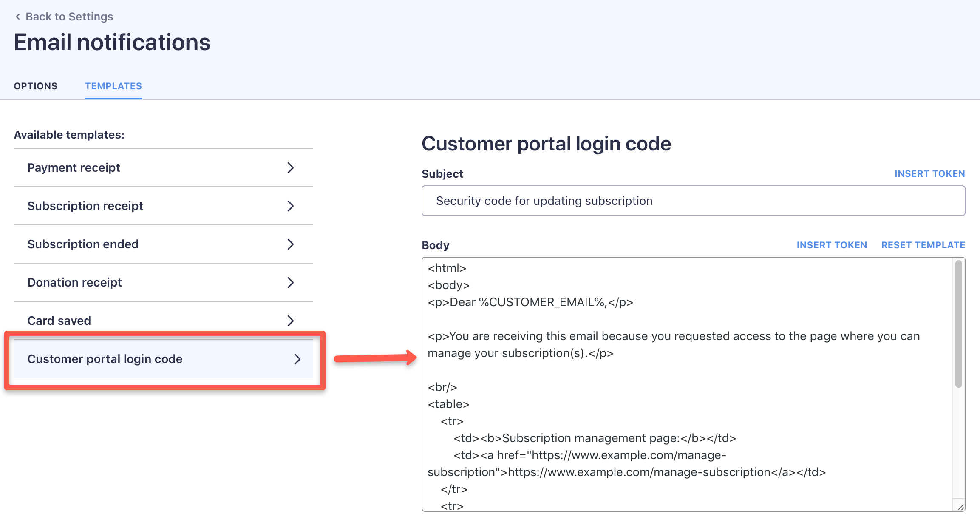The width and height of the screenshot is (980, 528).
Task: Click the Subscription ended chevron arrow
Action: click(291, 244)
